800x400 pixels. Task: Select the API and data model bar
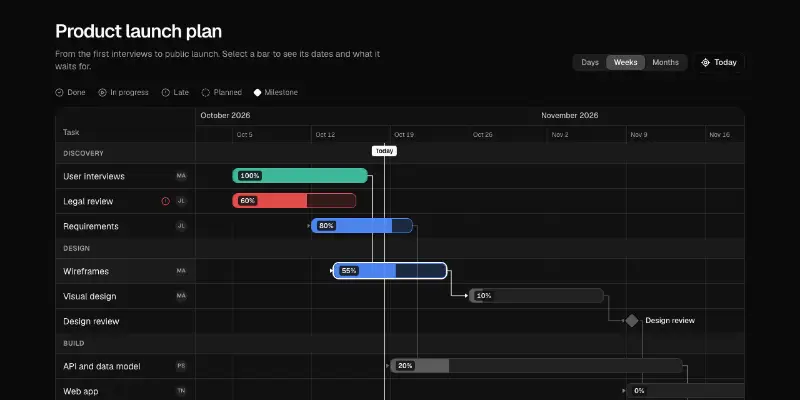coord(537,365)
